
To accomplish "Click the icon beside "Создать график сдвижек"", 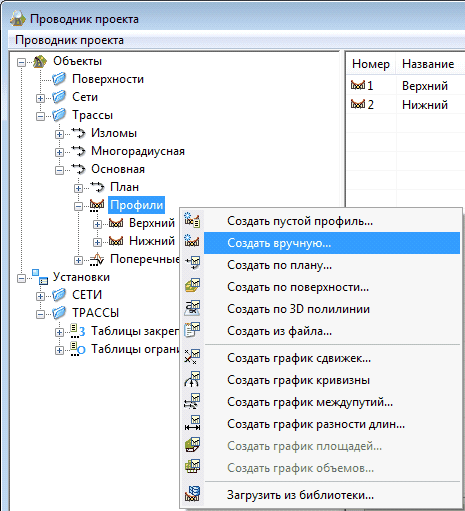I will [x=192, y=357].
